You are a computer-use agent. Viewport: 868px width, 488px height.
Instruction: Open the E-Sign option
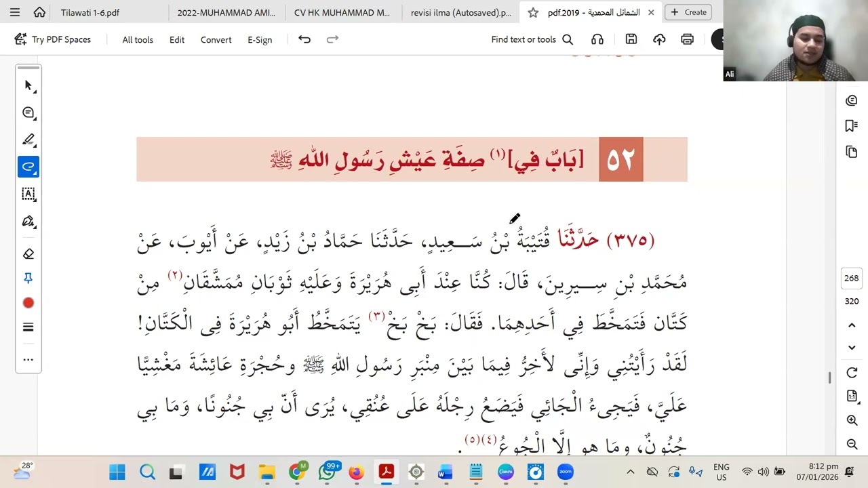[260, 39]
